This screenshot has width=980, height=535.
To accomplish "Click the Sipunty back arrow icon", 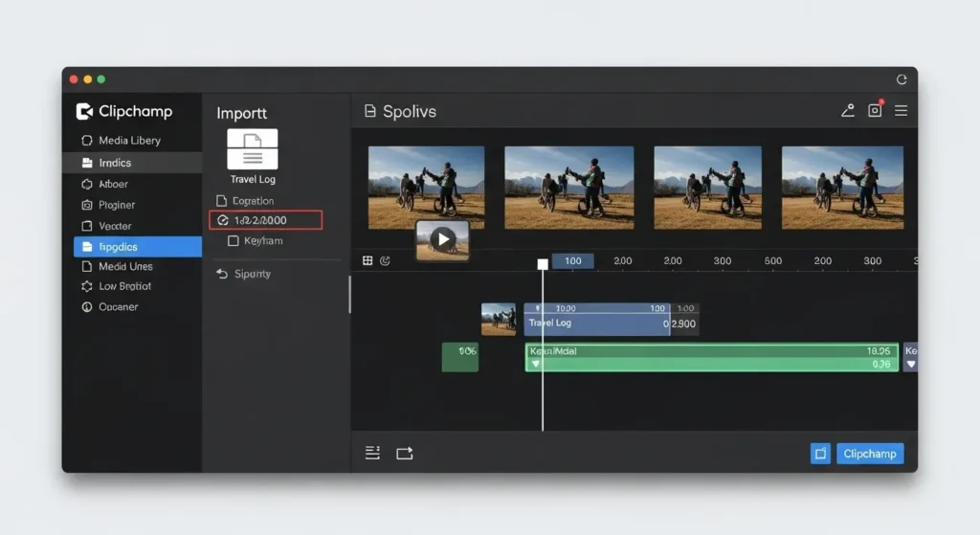I will tap(221, 274).
